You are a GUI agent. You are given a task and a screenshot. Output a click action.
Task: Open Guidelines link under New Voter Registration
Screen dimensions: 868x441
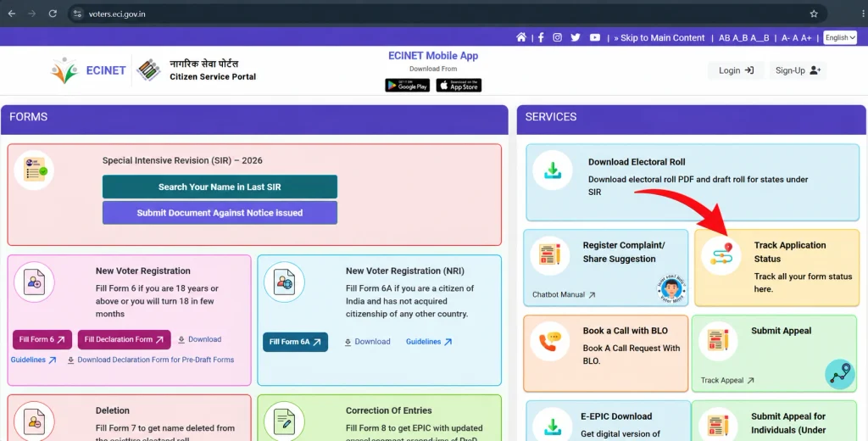click(33, 360)
